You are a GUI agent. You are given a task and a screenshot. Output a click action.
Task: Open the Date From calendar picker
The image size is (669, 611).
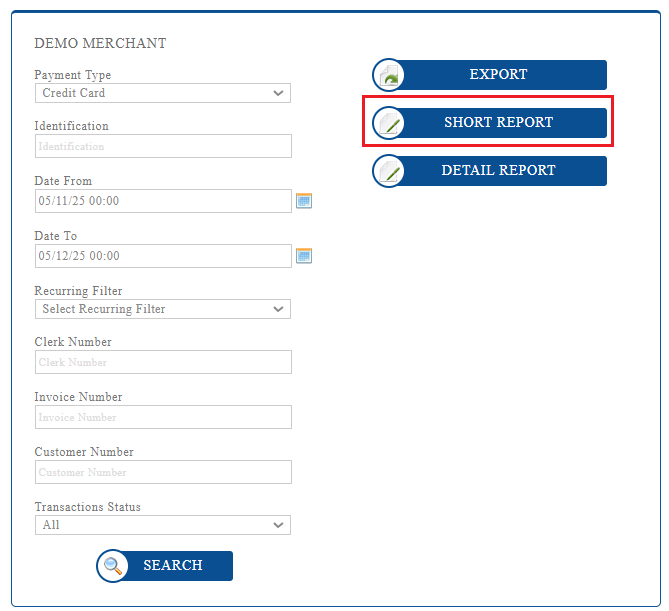point(304,201)
